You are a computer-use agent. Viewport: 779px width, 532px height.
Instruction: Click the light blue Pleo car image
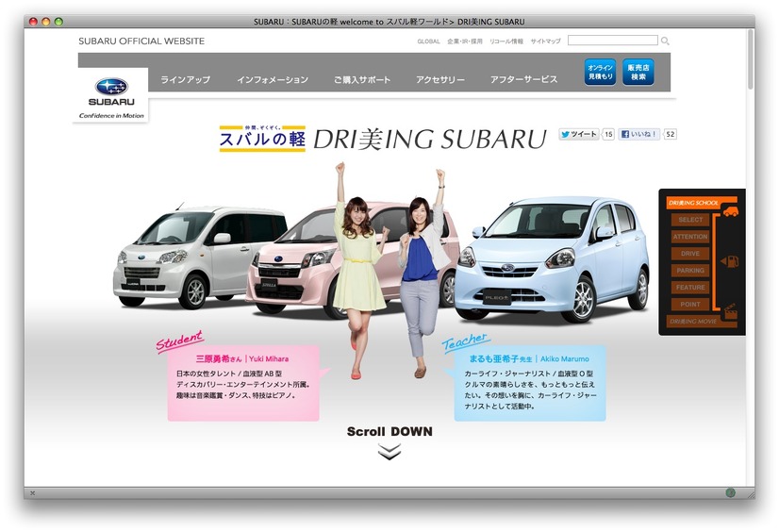[x=552, y=258]
